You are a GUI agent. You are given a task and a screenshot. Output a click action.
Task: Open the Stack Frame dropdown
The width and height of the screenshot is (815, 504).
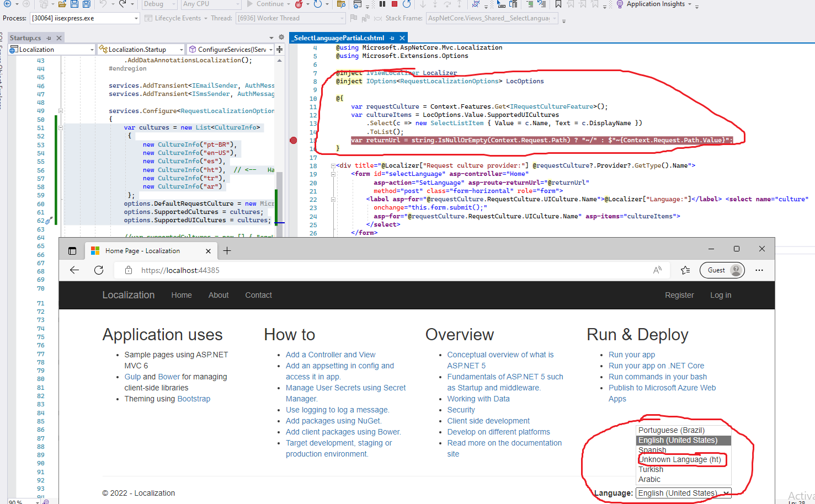492,18
